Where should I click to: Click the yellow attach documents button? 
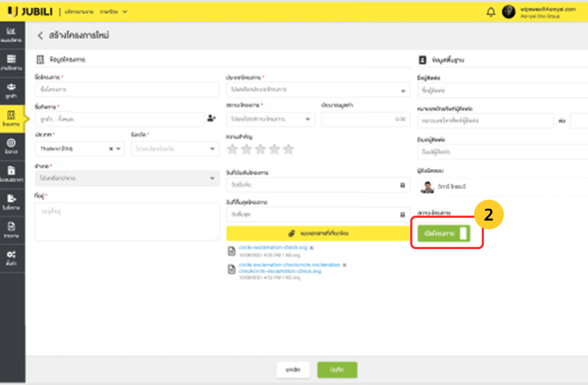[x=318, y=234]
